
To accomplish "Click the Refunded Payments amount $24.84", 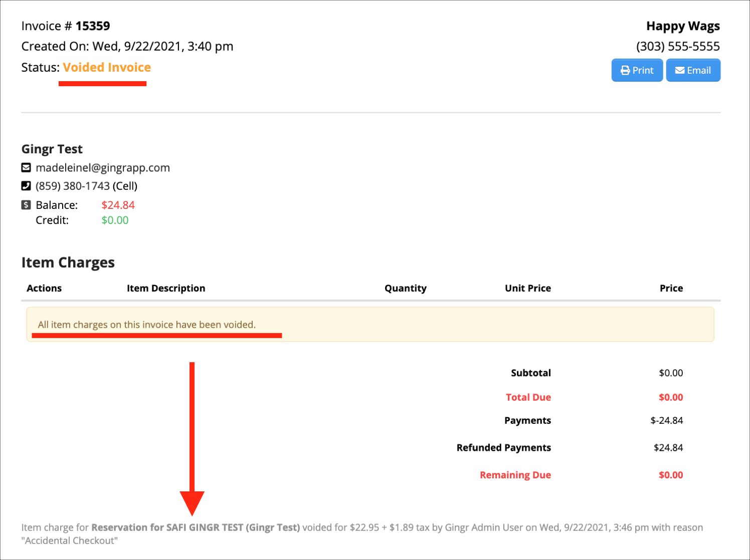I will click(x=668, y=448).
